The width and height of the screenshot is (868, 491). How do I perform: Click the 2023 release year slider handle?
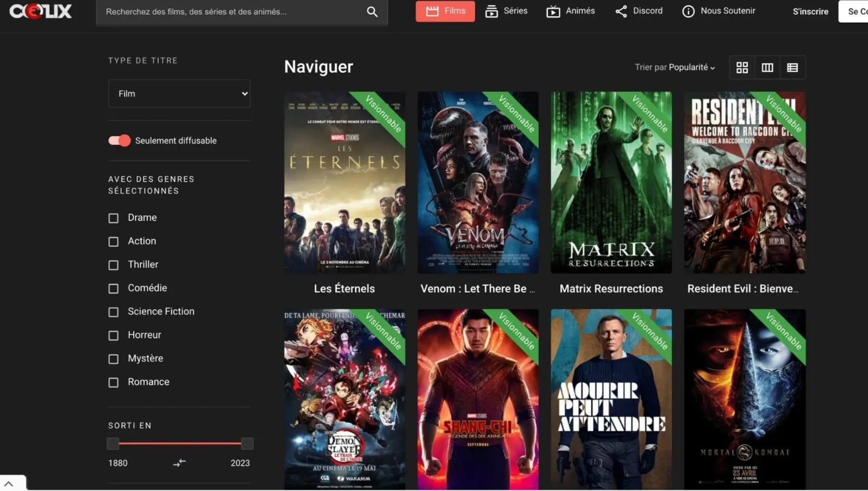247,444
